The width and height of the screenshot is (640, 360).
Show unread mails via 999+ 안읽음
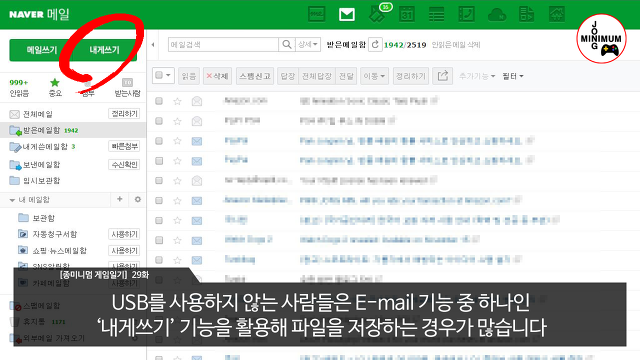tap(19, 87)
